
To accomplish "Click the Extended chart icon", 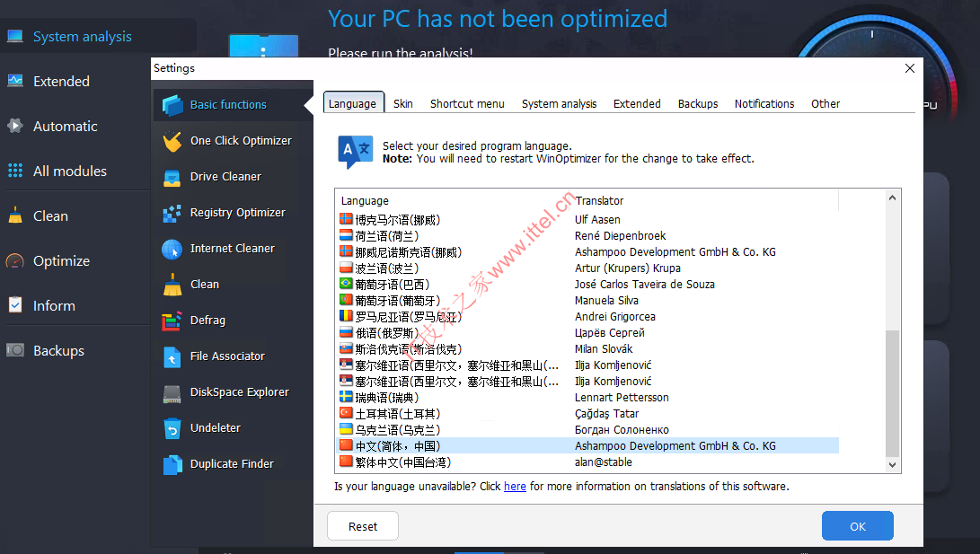I will pyautogui.click(x=15, y=81).
